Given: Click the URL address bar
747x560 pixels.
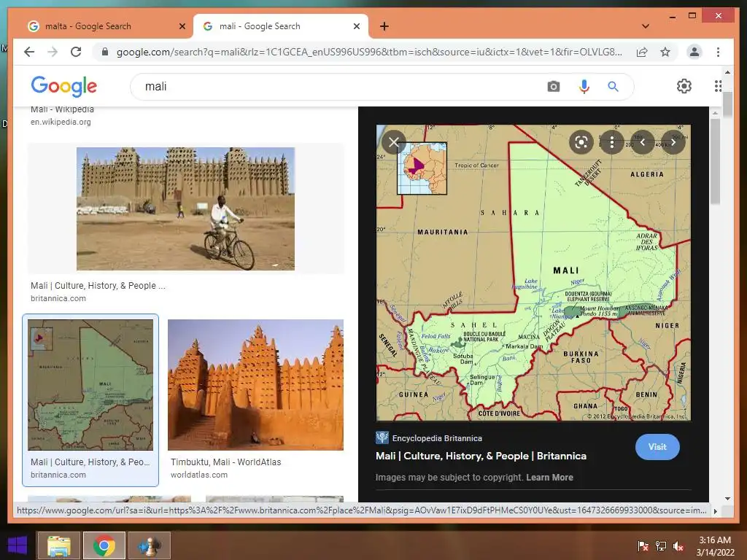Looking at the screenshot, I should pos(369,52).
